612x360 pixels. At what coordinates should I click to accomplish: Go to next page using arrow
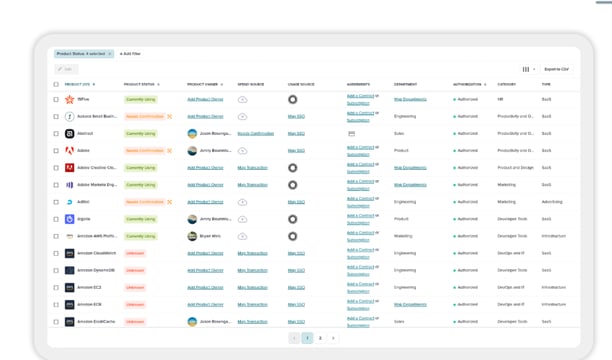333,338
